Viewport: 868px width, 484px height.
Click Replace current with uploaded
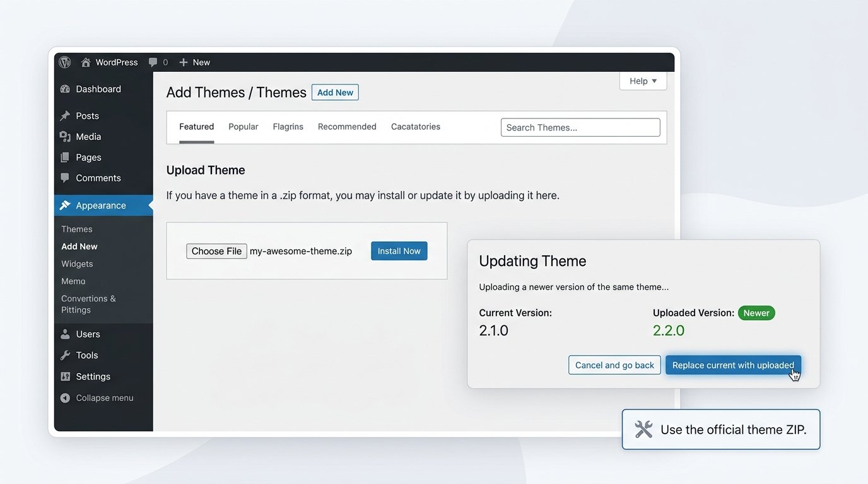[x=733, y=365]
